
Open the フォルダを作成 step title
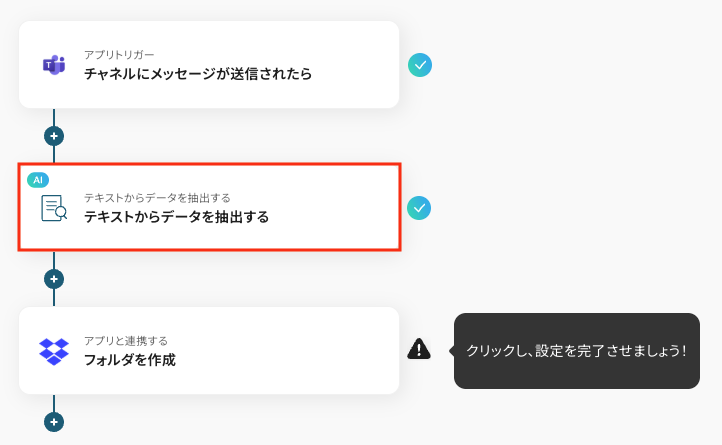(130, 360)
